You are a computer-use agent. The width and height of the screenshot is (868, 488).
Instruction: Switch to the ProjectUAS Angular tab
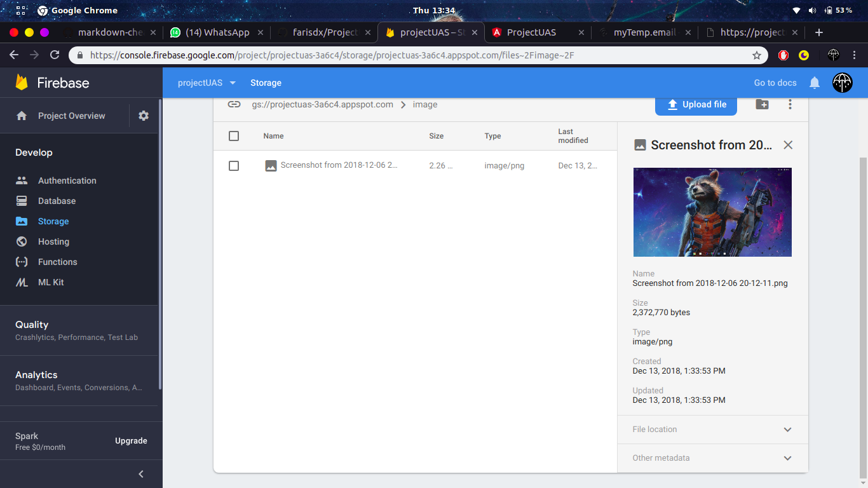pos(538,32)
